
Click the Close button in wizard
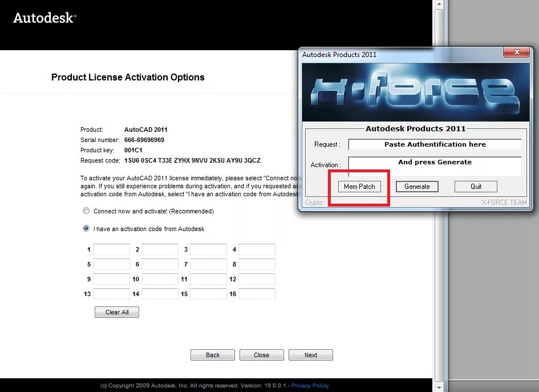262,355
